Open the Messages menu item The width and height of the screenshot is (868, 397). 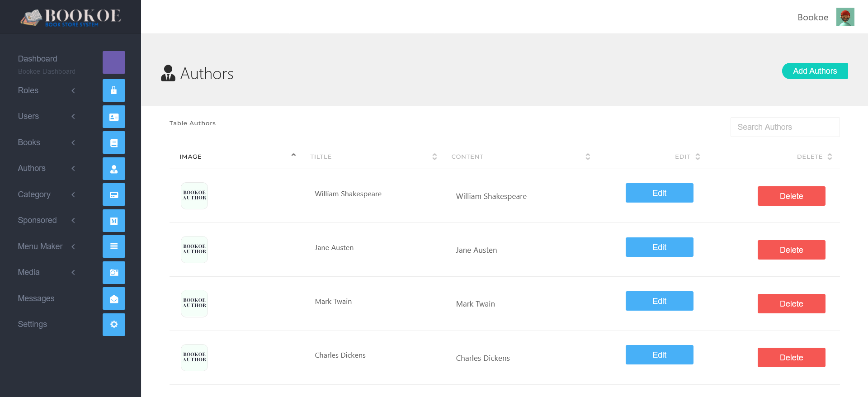(36, 298)
